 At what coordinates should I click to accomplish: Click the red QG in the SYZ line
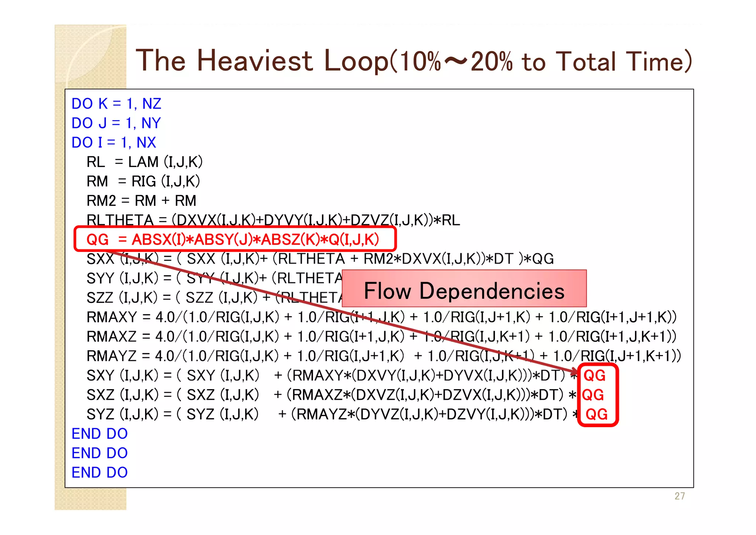click(x=597, y=414)
